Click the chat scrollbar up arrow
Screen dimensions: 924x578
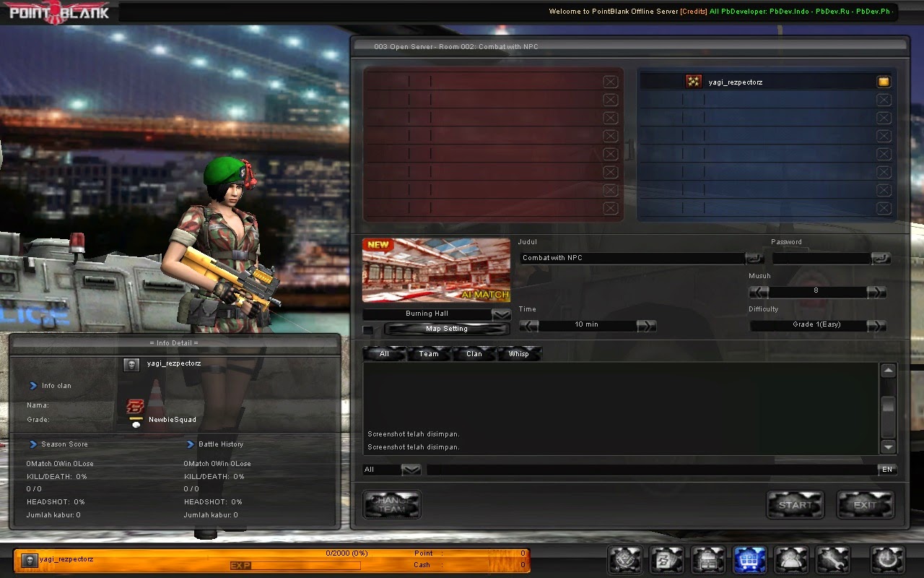(x=888, y=371)
